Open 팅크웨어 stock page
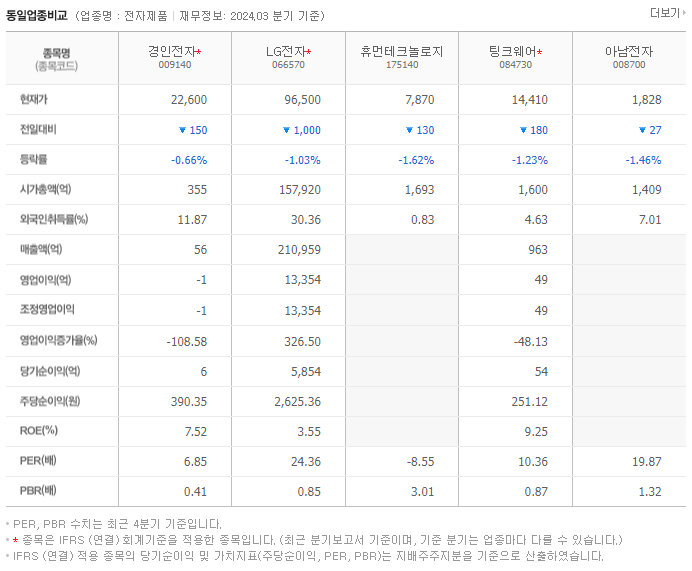692x571 pixels. tap(512, 52)
